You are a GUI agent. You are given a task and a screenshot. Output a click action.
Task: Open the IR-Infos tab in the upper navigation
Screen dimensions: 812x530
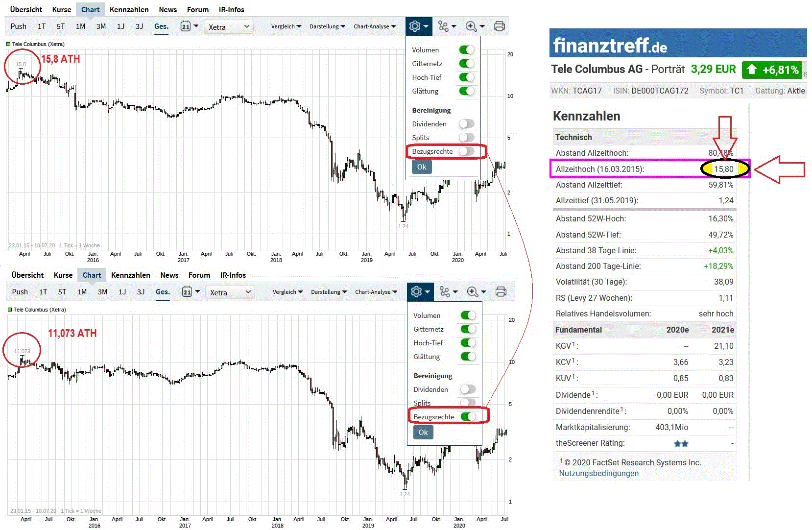coord(232,9)
